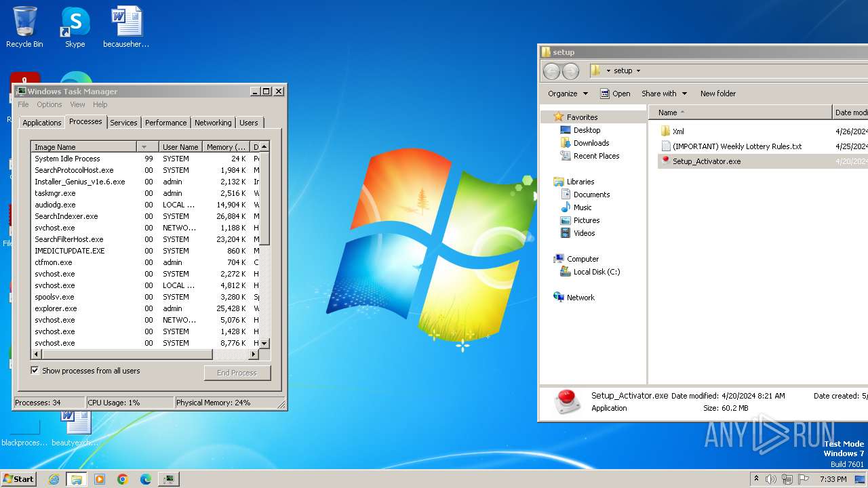Click the network tray icon
Screen dimensions: 868x488
click(787, 479)
